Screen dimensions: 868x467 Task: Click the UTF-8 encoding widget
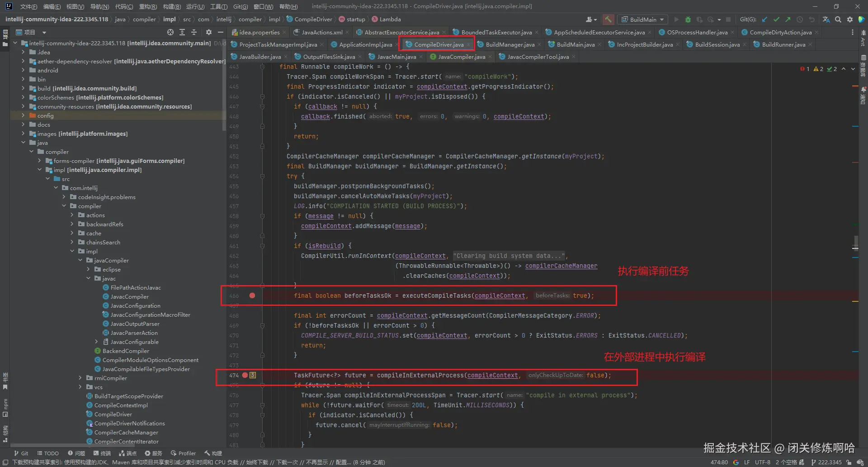[762, 462]
